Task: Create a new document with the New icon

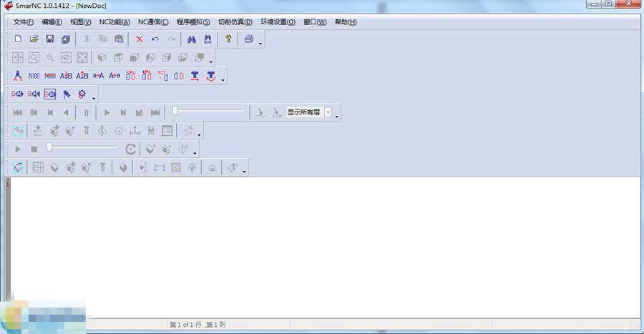Action: click(x=18, y=39)
